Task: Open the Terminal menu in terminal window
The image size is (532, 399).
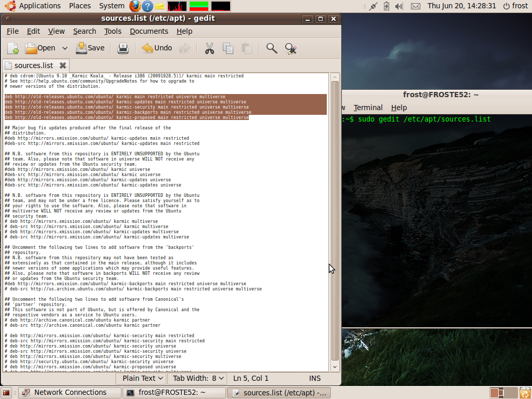Action: click(x=368, y=108)
